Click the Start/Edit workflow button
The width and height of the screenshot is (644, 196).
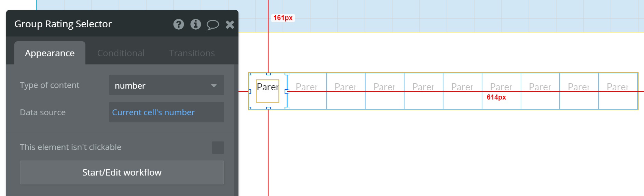coord(122,172)
